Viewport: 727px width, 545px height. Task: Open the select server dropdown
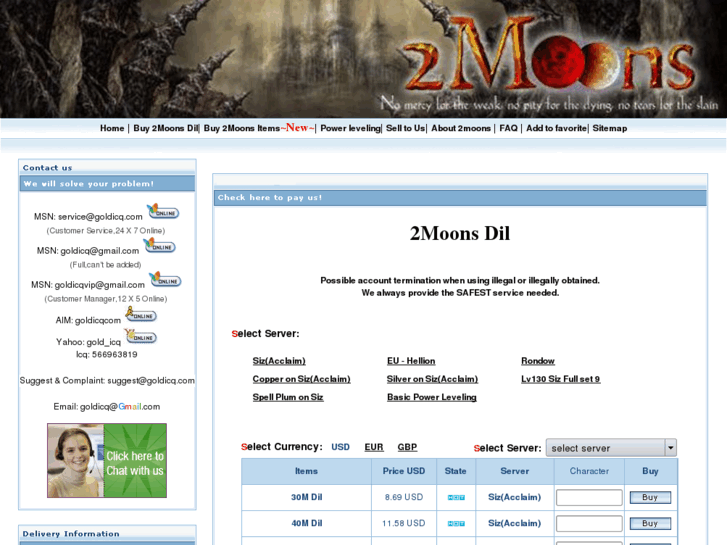(611, 448)
